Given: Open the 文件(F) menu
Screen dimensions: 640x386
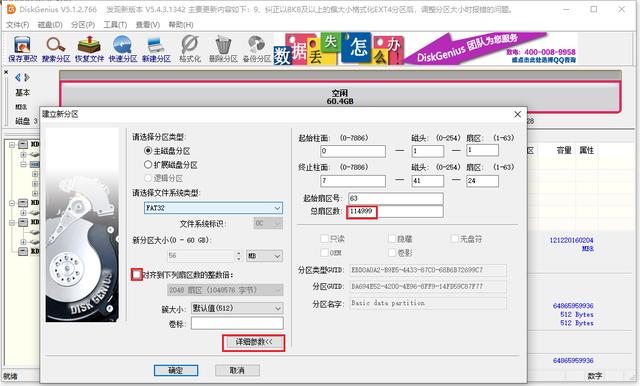Looking at the screenshot, I should tap(18, 25).
